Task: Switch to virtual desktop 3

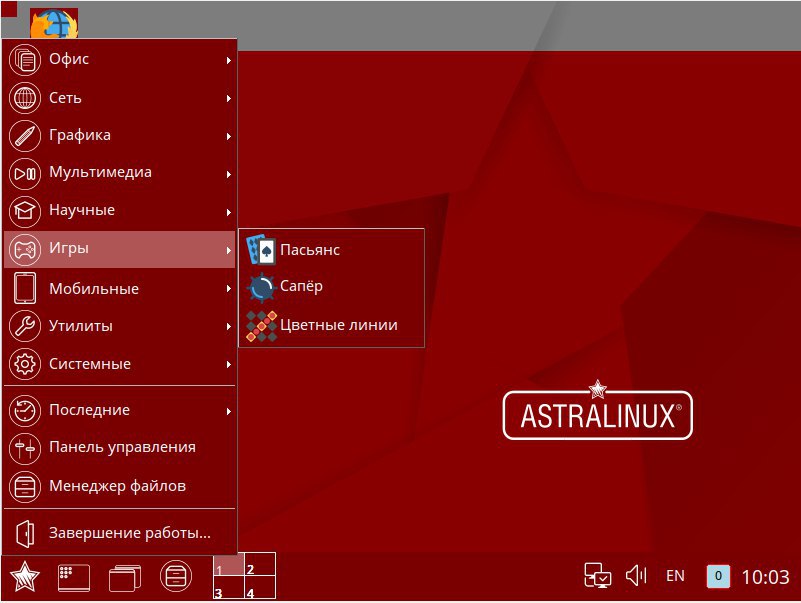Action: [x=229, y=587]
